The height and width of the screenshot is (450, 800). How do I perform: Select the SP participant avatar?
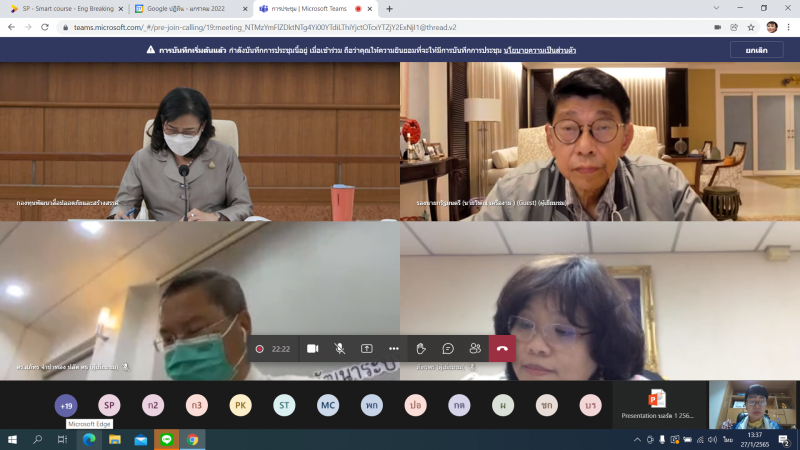109,406
